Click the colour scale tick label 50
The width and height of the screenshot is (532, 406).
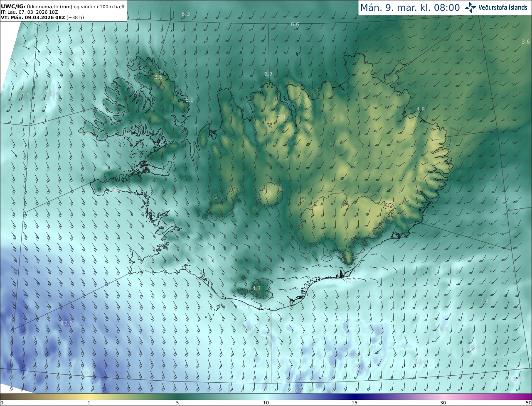pyautogui.click(x=529, y=403)
